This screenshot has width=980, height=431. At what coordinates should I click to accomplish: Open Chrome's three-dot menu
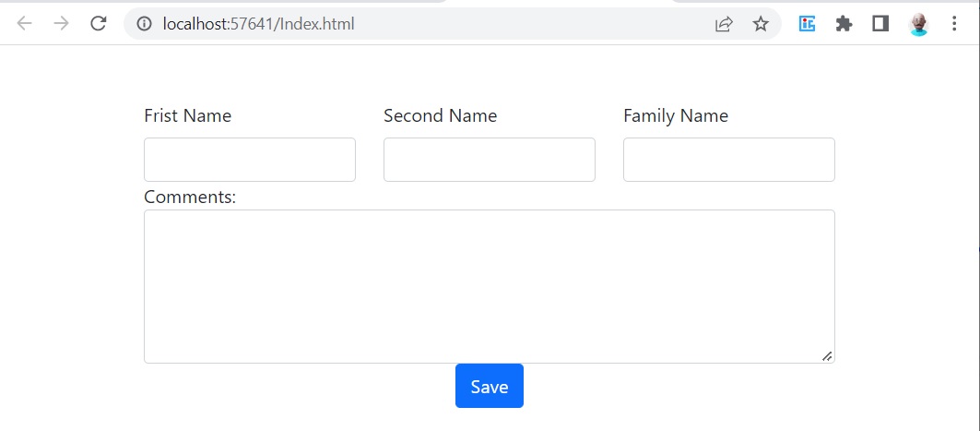pyautogui.click(x=954, y=24)
